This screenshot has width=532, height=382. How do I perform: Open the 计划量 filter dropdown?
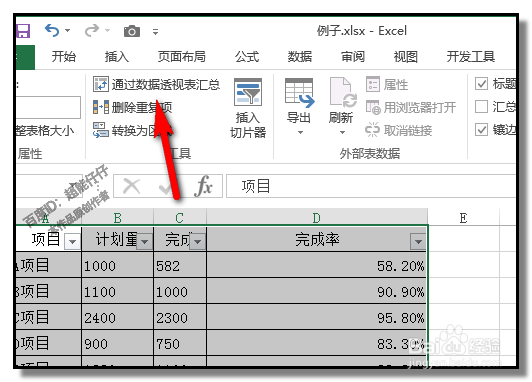tap(144, 242)
